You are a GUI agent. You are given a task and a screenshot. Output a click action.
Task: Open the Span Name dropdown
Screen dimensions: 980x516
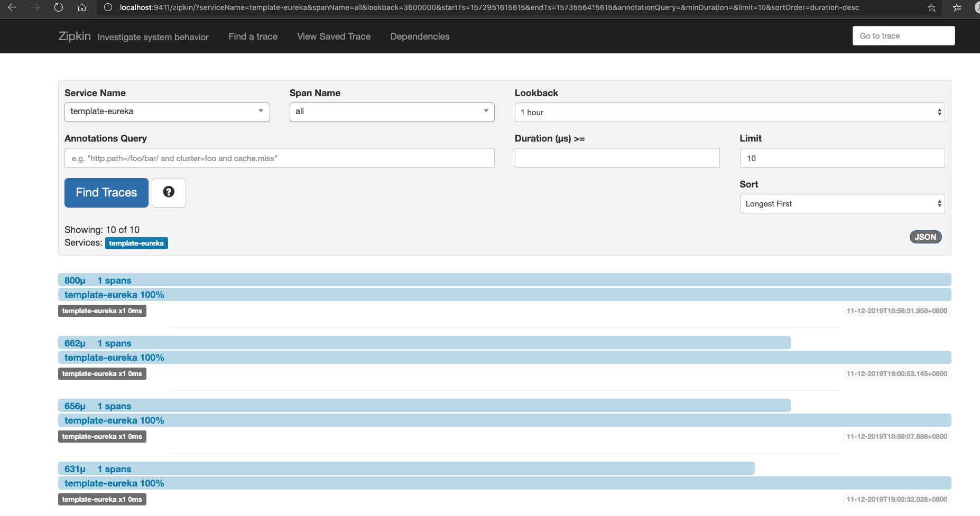point(392,112)
